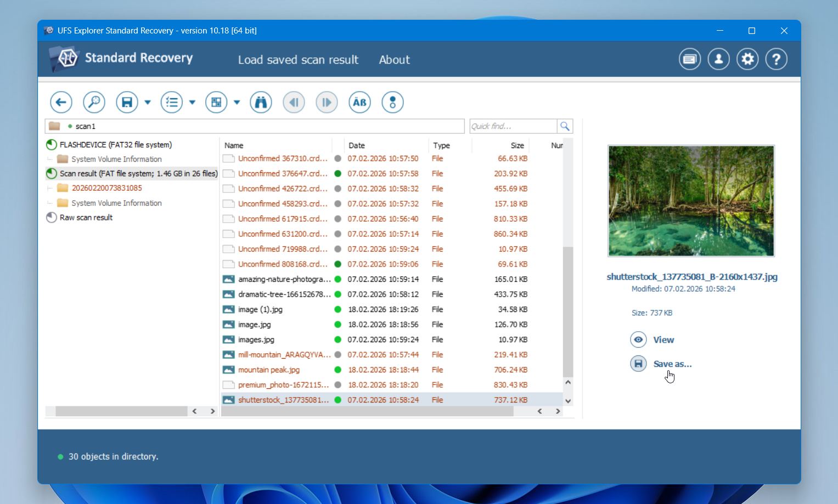Select file Unconfirmed 426722.crd
838x504 pixels.
point(283,189)
